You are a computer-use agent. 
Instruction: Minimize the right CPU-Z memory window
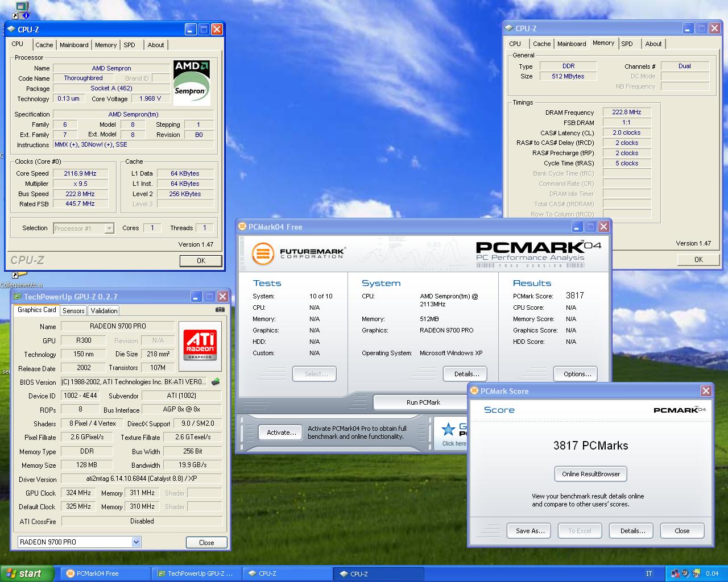tap(688, 28)
